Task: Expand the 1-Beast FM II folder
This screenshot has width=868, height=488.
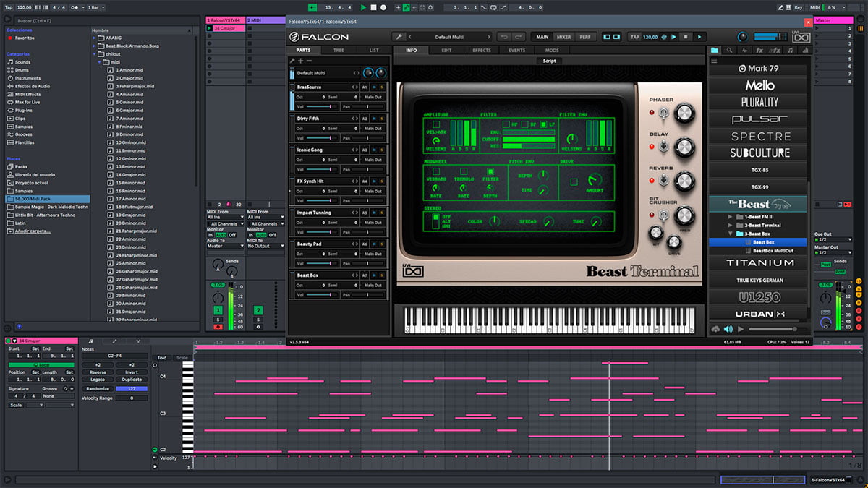Action: (731, 216)
